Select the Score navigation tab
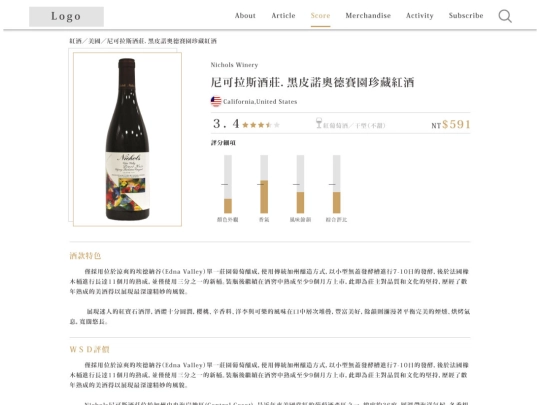This screenshot has width=540, height=405. pos(320,15)
